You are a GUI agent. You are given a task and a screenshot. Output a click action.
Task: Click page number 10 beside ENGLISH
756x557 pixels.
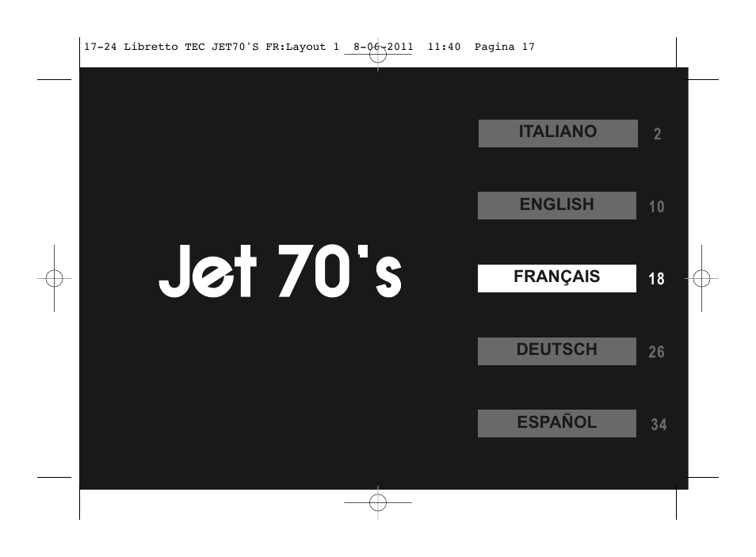(x=657, y=207)
